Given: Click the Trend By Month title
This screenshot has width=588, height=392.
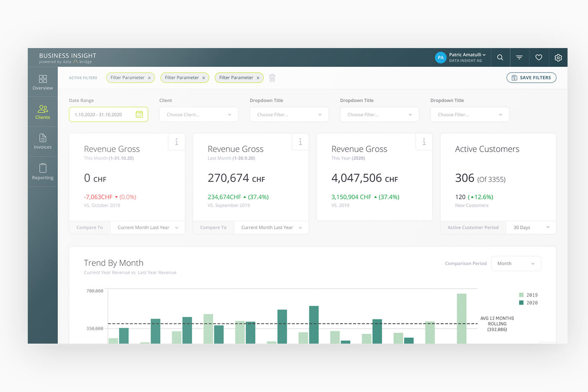Looking at the screenshot, I should click(x=113, y=263).
